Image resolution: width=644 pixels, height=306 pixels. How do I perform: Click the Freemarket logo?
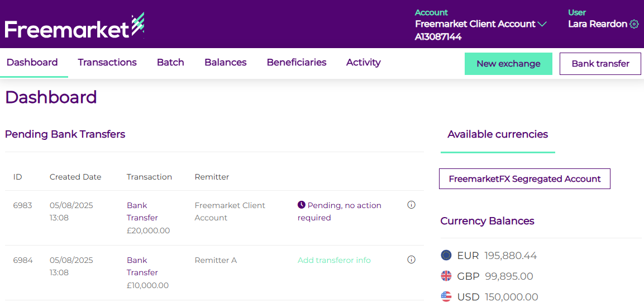74,27
